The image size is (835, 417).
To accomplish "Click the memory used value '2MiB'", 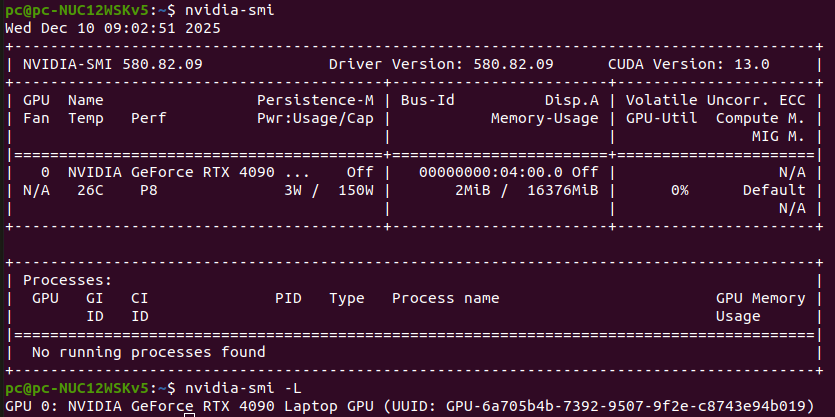I will tap(473, 190).
